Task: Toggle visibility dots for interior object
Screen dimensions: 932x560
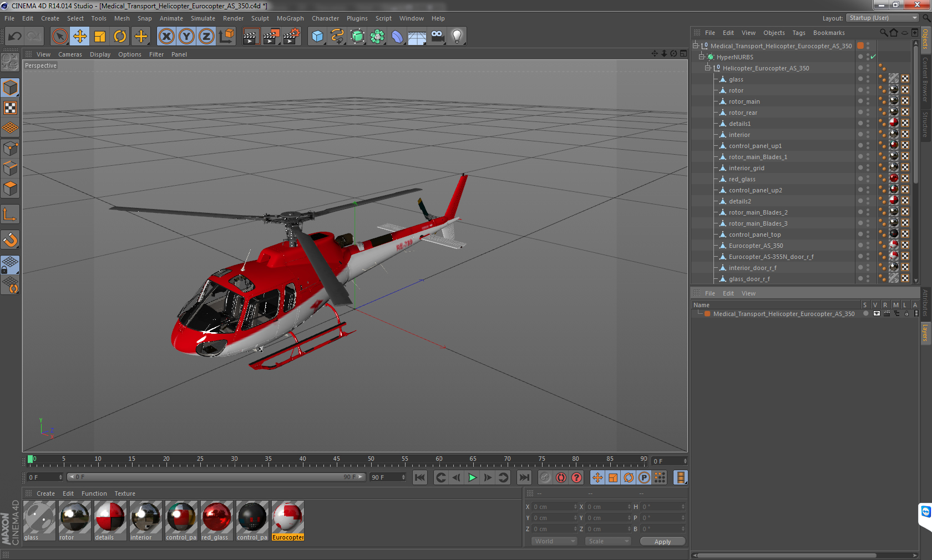Action: (x=868, y=134)
